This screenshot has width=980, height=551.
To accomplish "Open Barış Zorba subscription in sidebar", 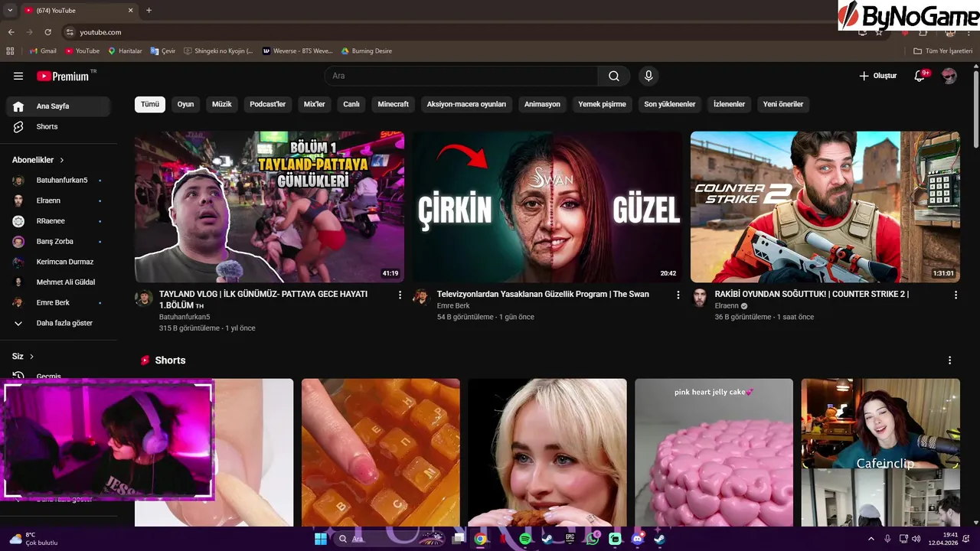I will [x=58, y=242].
